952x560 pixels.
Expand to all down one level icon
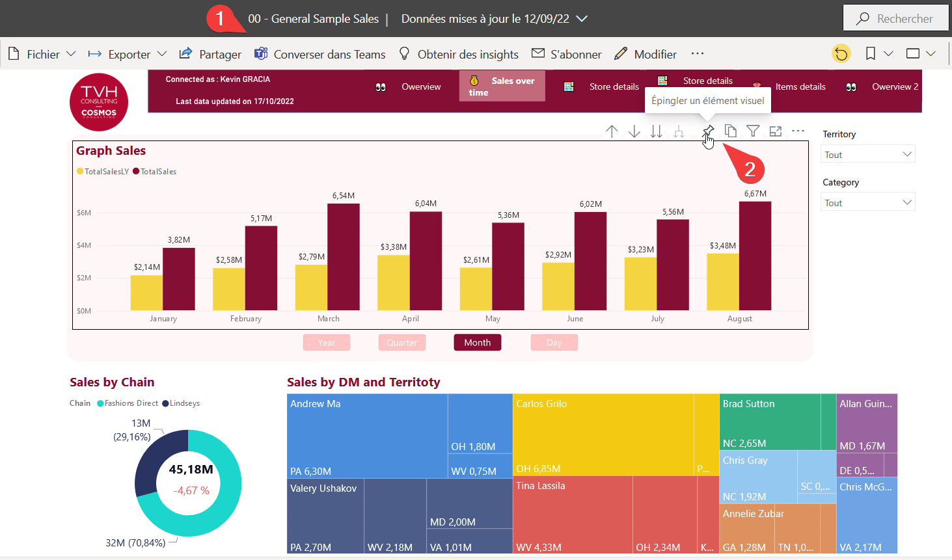tap(679, 131)
